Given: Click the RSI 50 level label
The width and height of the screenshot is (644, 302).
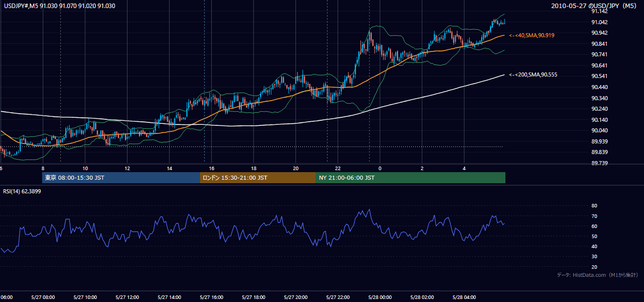Looking at the screenshot, I should point(594,236).
